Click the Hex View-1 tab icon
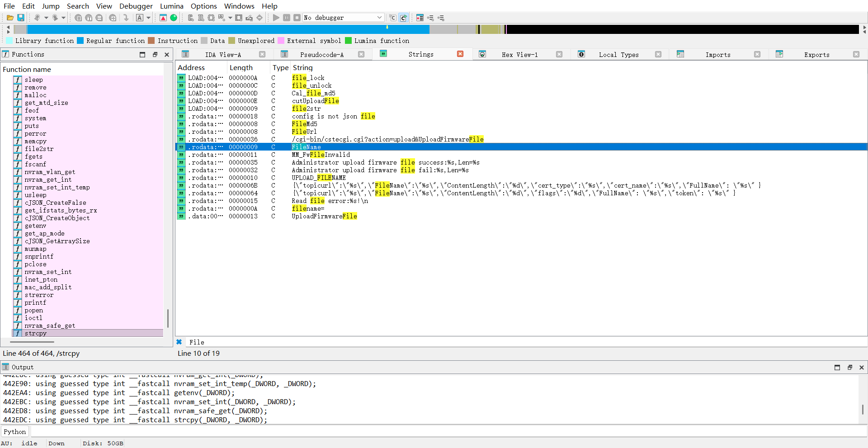The height and width of the screenshot is (448, 868). click(x=482, y=54)
